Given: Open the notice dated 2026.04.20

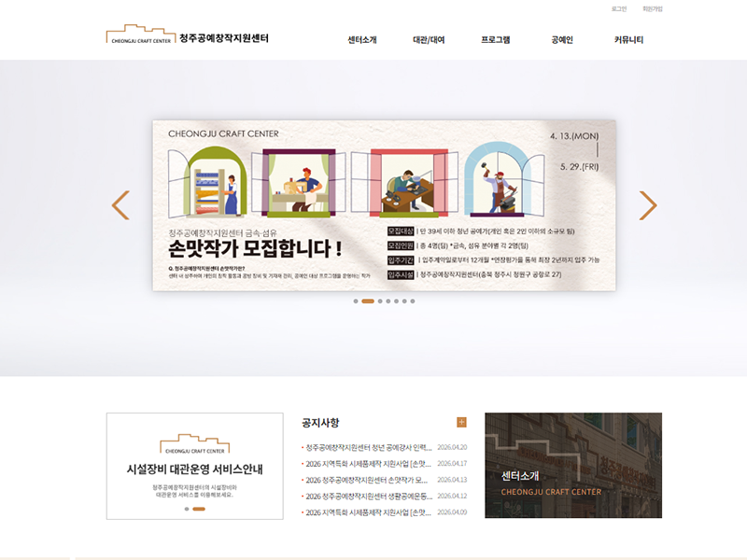Looking at the screenshot, I should (385, 447).
